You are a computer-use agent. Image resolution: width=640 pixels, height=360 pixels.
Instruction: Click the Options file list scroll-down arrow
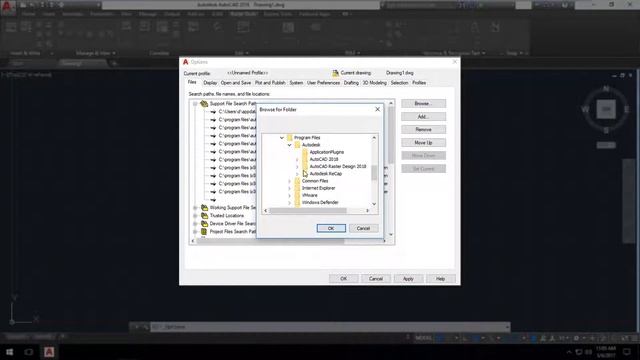pos(391,234)
